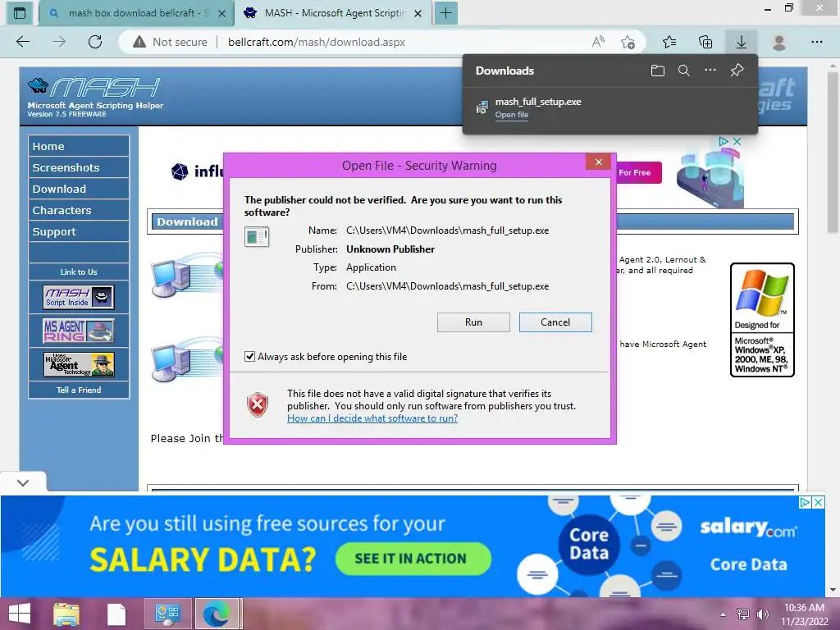Click the mash_full_setup.exe download entry
Screen dimensions: 840x630
click(609, 107)
